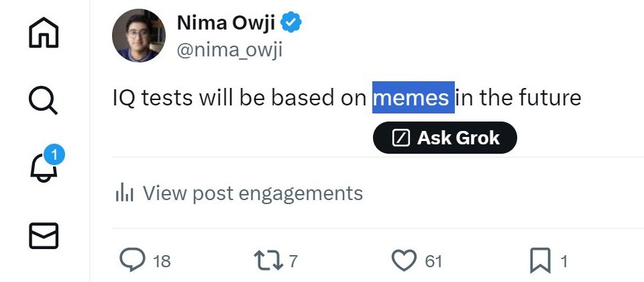Open the @nima_owji handle link
The width and height of the screenshot is (644, 282).
(229, 50)
